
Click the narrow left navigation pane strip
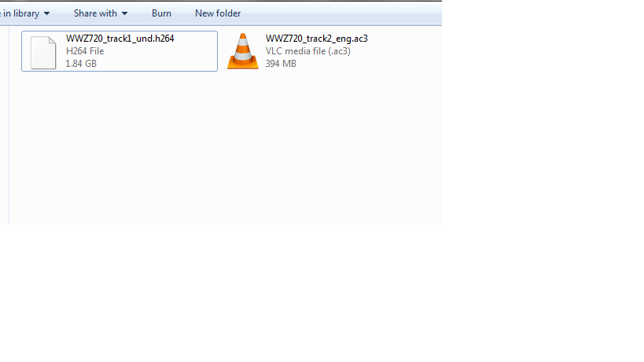coord(4,125)
